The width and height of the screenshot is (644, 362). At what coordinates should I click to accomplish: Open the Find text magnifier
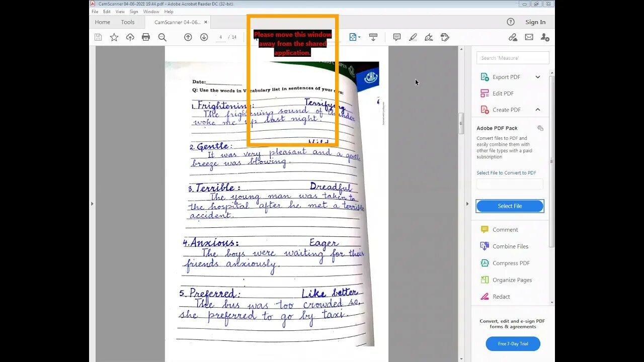pyautogui.click(x=162, y=37)
